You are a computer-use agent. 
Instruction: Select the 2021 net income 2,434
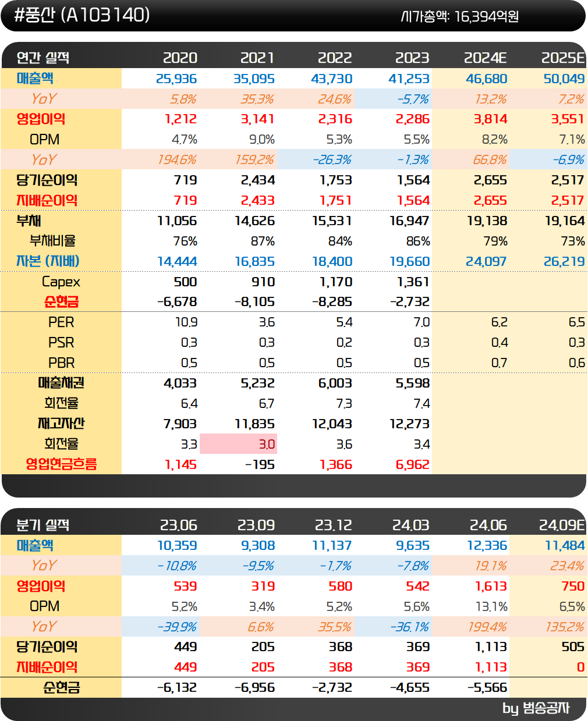[x=258, y=180]
